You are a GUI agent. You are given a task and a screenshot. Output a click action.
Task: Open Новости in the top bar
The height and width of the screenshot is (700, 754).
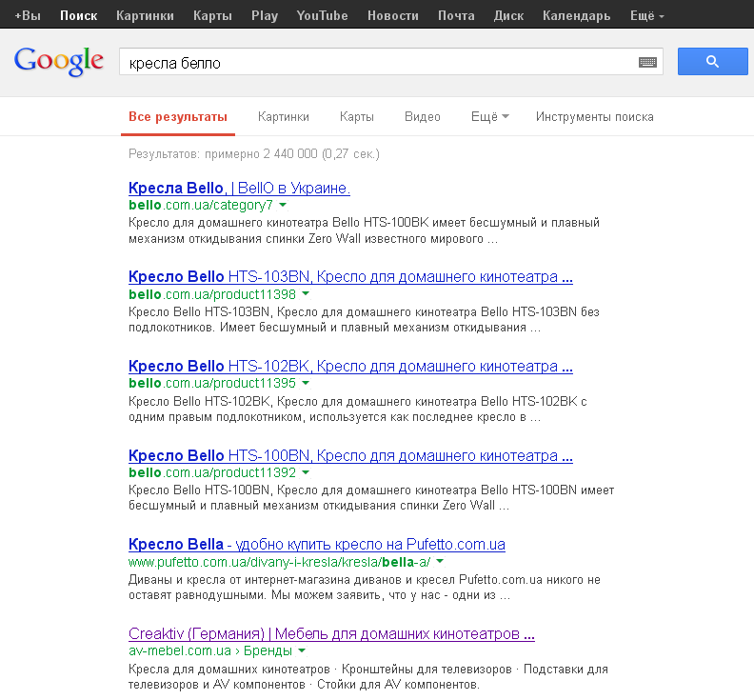393,15
